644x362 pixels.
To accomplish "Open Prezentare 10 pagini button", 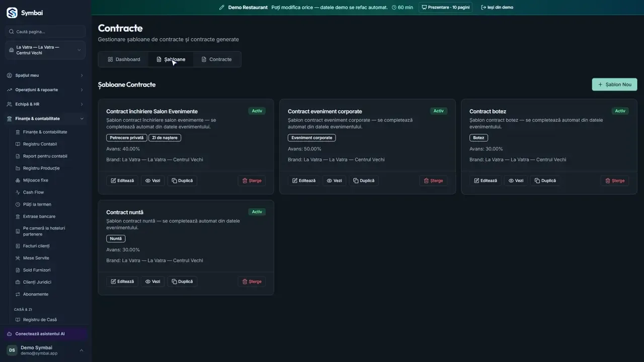I will (x=445, y=8).
